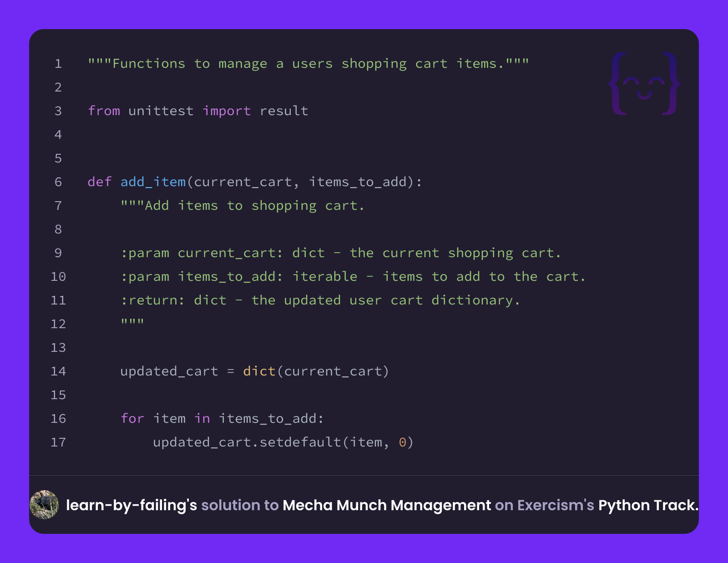Click learn-by-failing's avatar picture
Screen dimensions: 728x563
(44, 505)
